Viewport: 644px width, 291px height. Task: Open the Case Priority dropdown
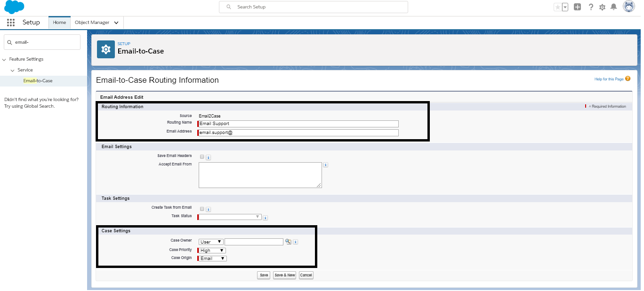point(211,251)
